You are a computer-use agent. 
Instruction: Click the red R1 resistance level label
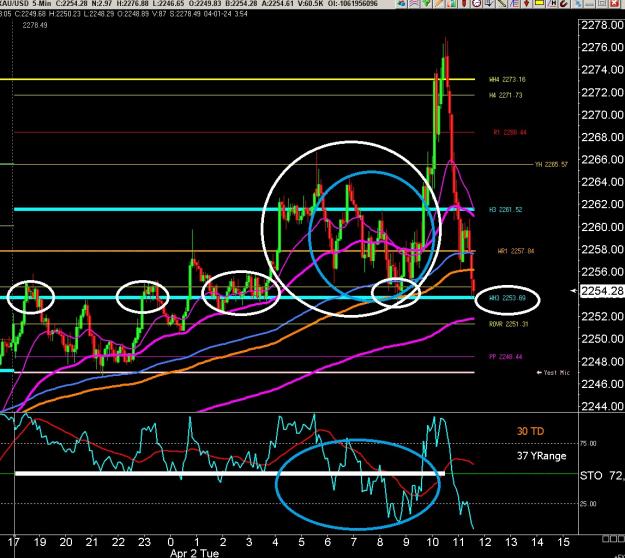510,132
